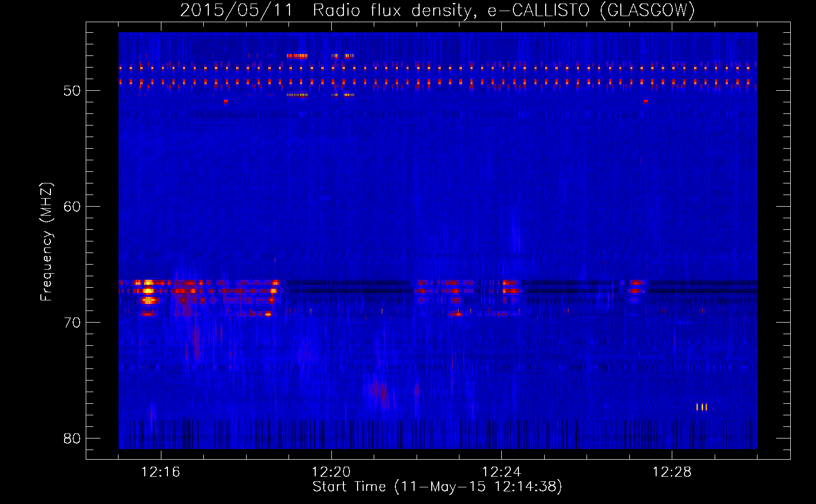Click the 12:16 time tick label
This screenshot has width=816, height=504.
click(x=161, y=472)
